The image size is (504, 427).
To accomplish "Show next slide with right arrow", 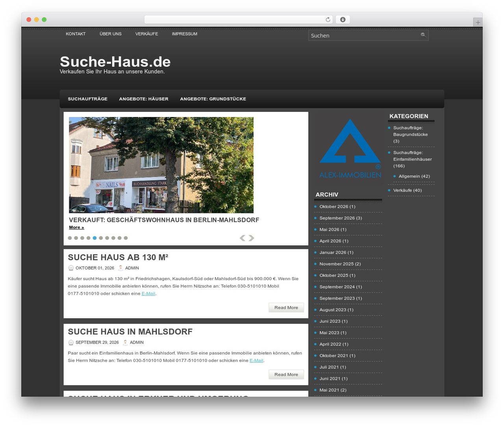I will 252,238.
